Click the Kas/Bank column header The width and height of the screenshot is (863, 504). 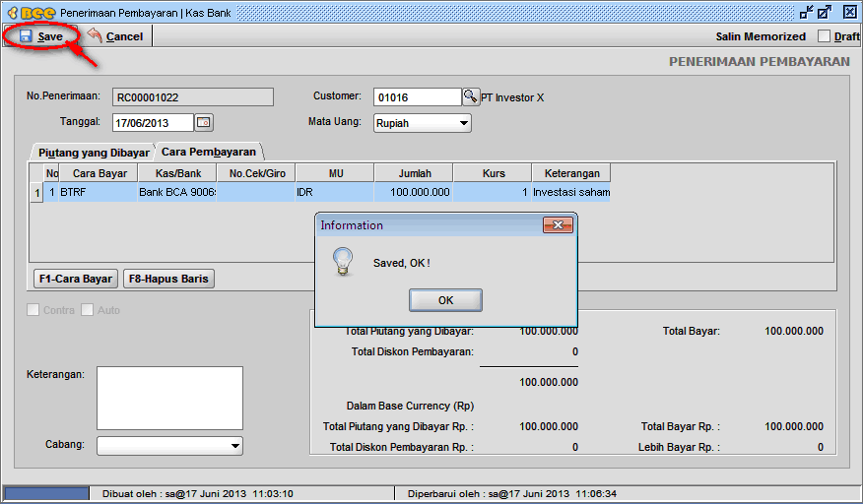(177, 173)
